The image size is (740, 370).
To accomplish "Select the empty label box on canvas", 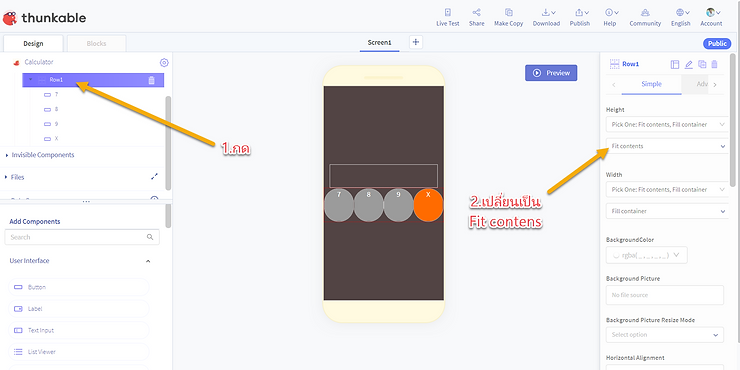I will [383, 176].
